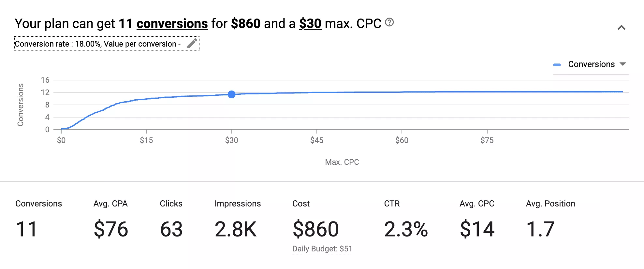Click the Avg. CPC value $14
Screen dimensions: 644x269
coord(477,230)
